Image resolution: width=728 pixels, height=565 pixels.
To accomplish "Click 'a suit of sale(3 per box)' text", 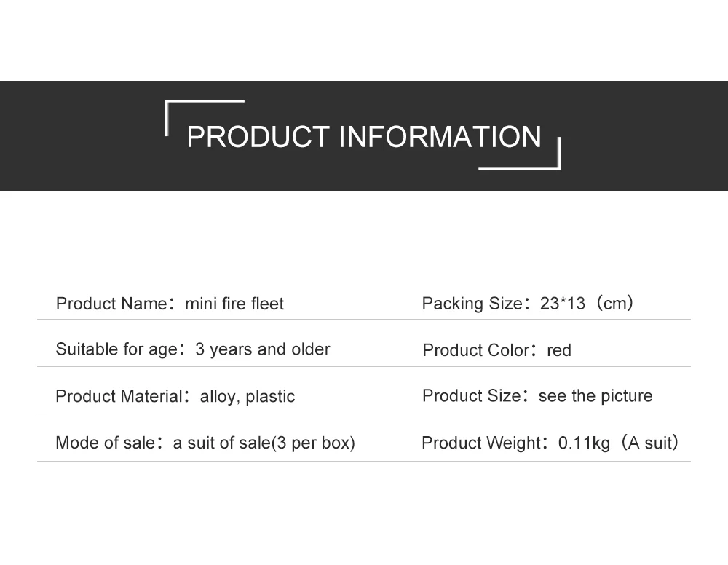I will coord(264,443).
